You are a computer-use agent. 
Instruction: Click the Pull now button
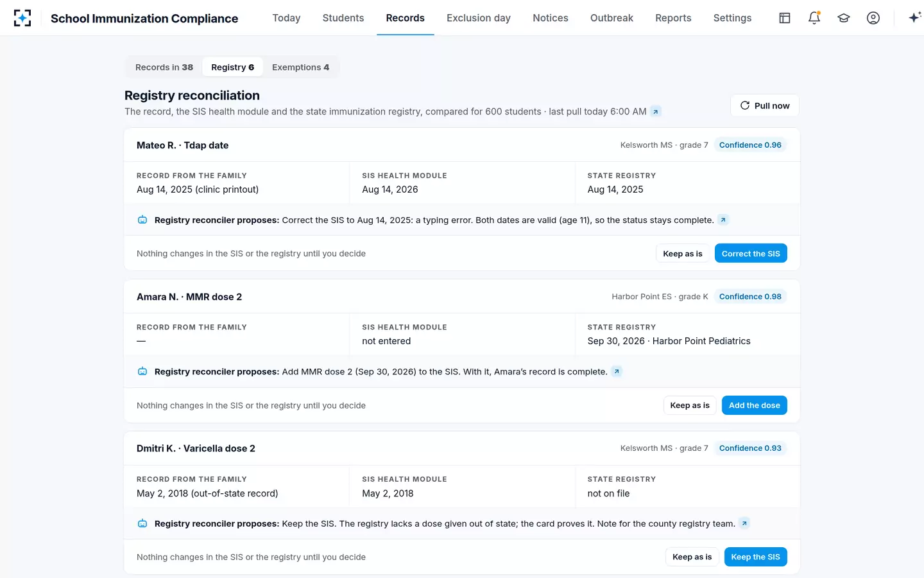click(765, 106)
